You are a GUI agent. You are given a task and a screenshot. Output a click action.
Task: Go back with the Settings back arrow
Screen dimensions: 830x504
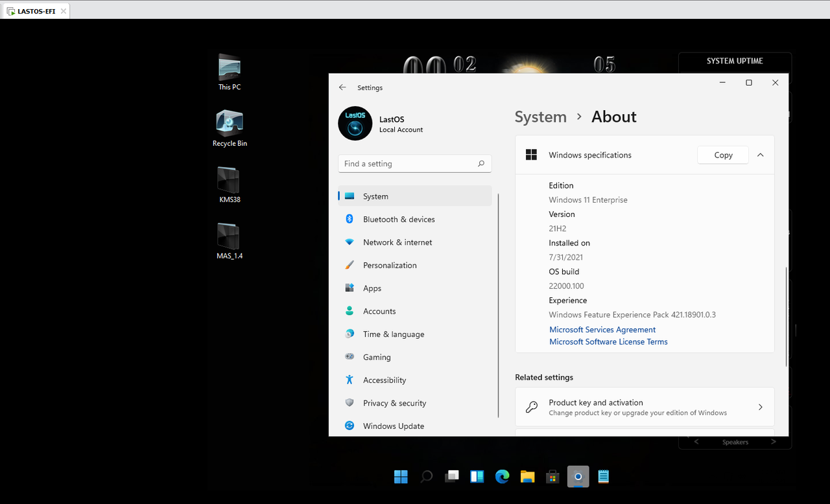coord(342,87)
